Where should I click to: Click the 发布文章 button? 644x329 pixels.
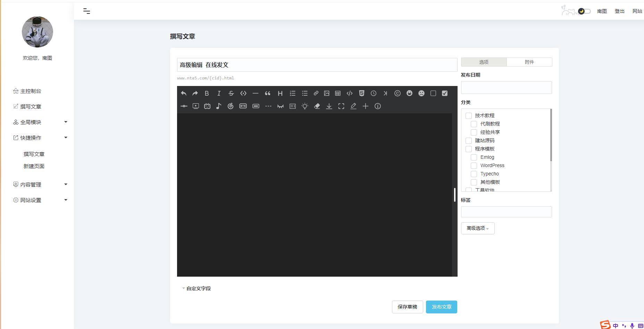click(x=441, y=307)
